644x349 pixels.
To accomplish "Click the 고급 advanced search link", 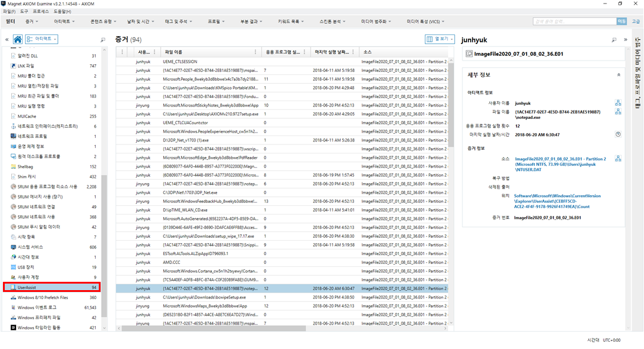I will pyautogui.click(x=636, y=21).
